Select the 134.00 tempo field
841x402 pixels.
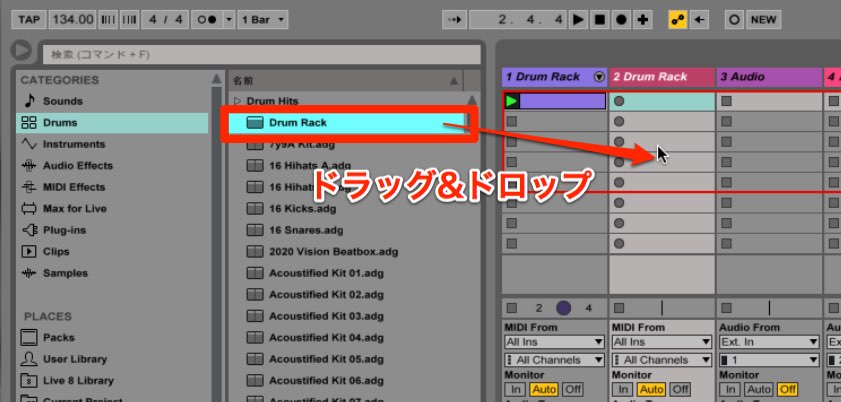tap(73, 20)
